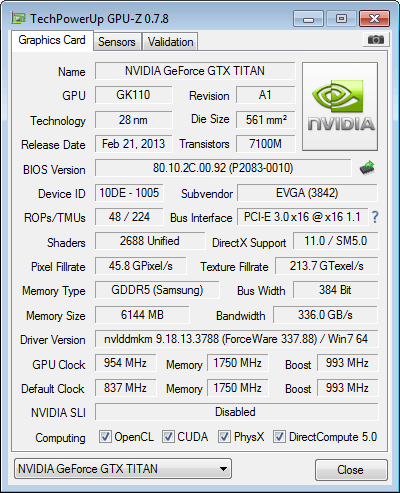400x493 pixels.
Task: Minimize the GPU-Z window
Action: pyautogui.click(x=308, y=19)
